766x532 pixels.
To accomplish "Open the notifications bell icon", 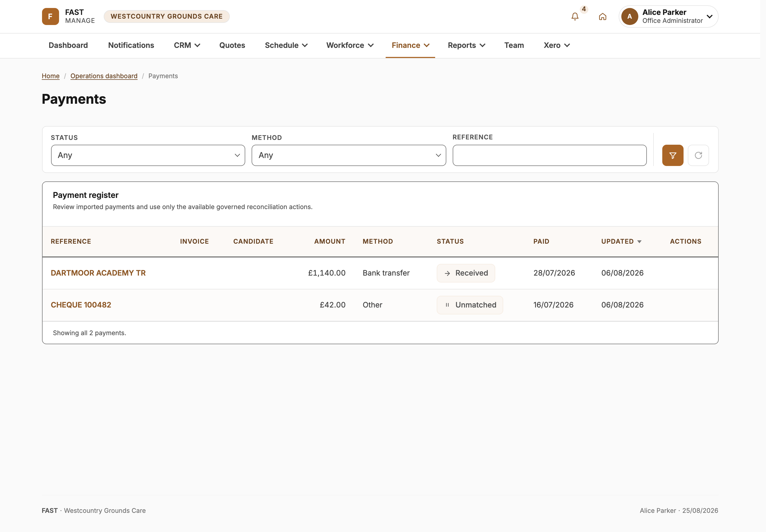I will tap(575, 16).
